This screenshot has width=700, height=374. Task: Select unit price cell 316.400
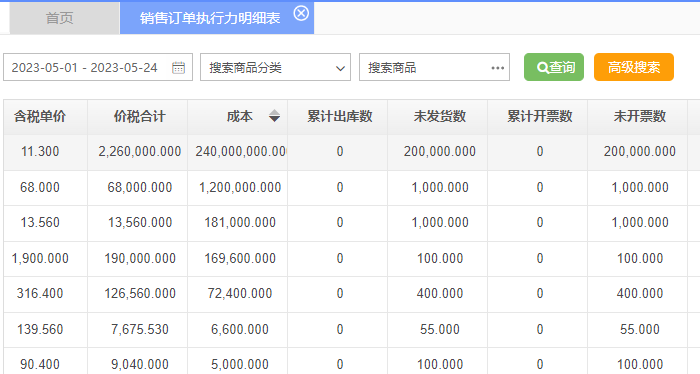tap(46, 294)
